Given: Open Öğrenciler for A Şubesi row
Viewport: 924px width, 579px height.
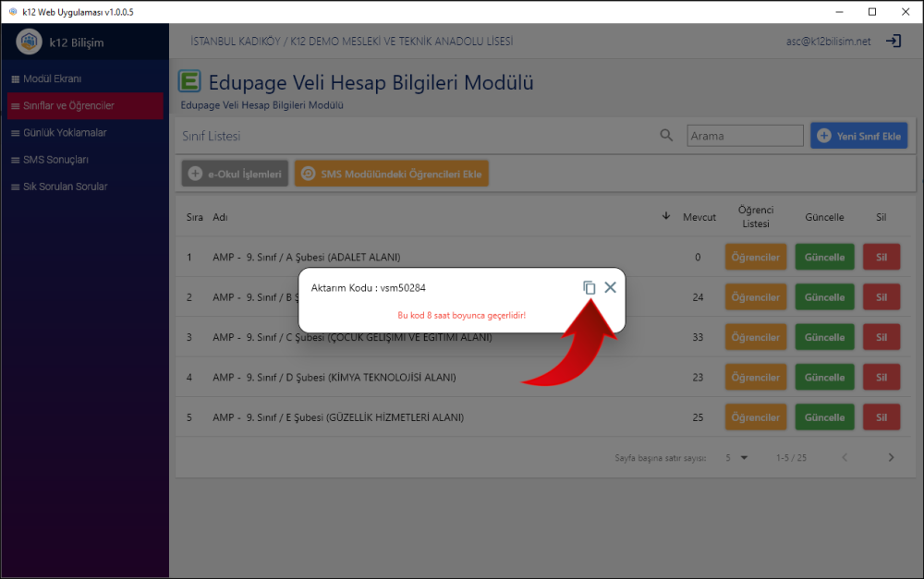Looking at the screenshot, I should point(756,257).
